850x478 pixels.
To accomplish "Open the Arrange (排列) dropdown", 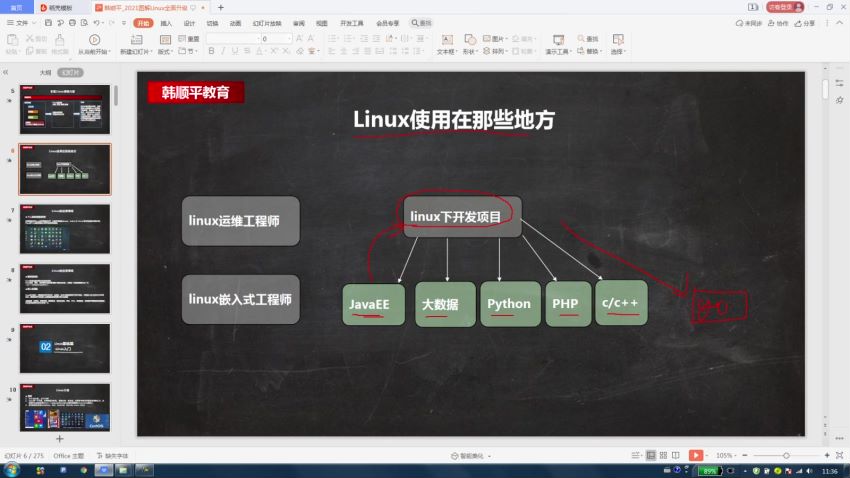I will pyautogui.click(x=495, y=51).
